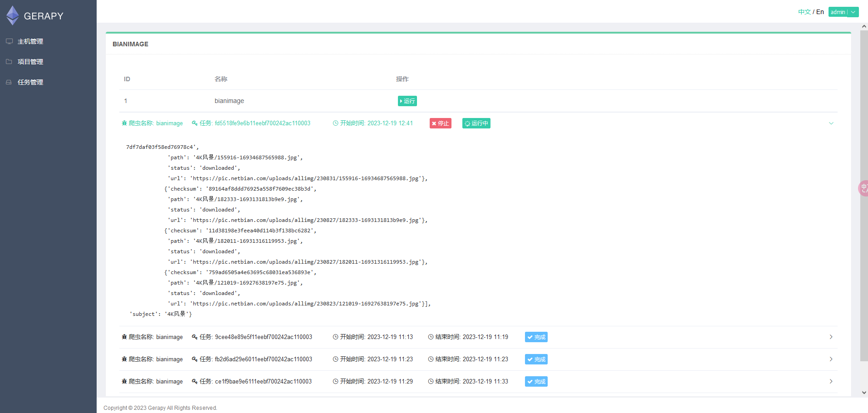The height and width of the screenshot is (413, 868).
Task: Click the printer icon for task management
Action: click(9, 82)
